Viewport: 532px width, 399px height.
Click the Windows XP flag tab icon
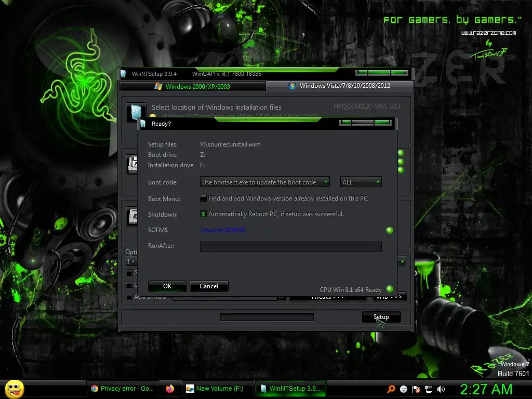[x=158, y=86]
